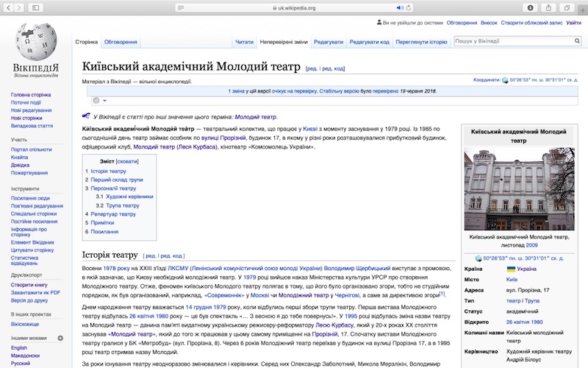588x368 pixels.
Task: Switch to the Обговорення tab
Action: tap(121, 42)
